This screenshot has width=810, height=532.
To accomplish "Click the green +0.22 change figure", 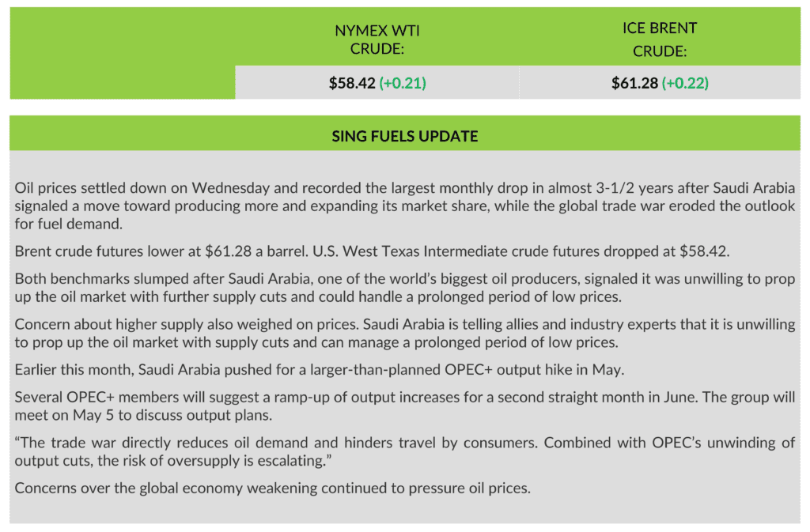I will [x=685, y=83].
